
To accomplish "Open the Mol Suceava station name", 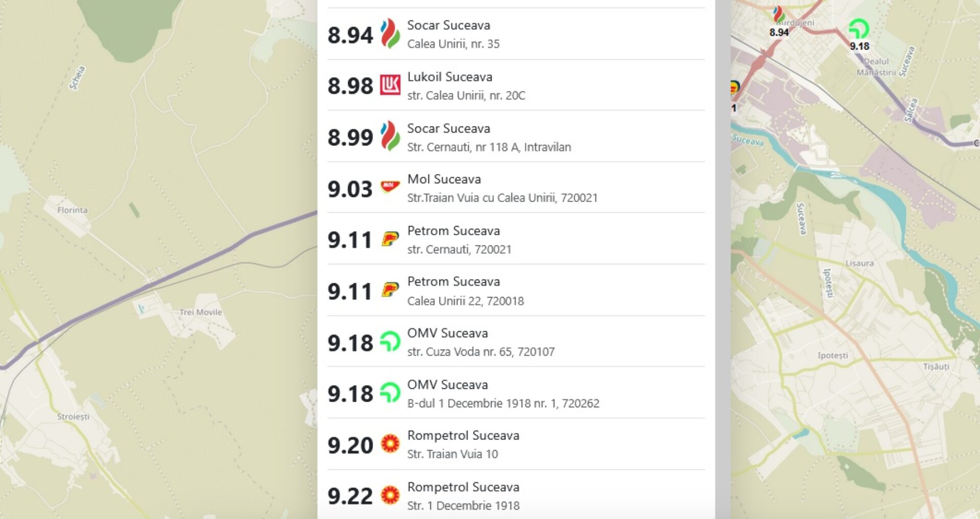I will (x=444, y=179).
